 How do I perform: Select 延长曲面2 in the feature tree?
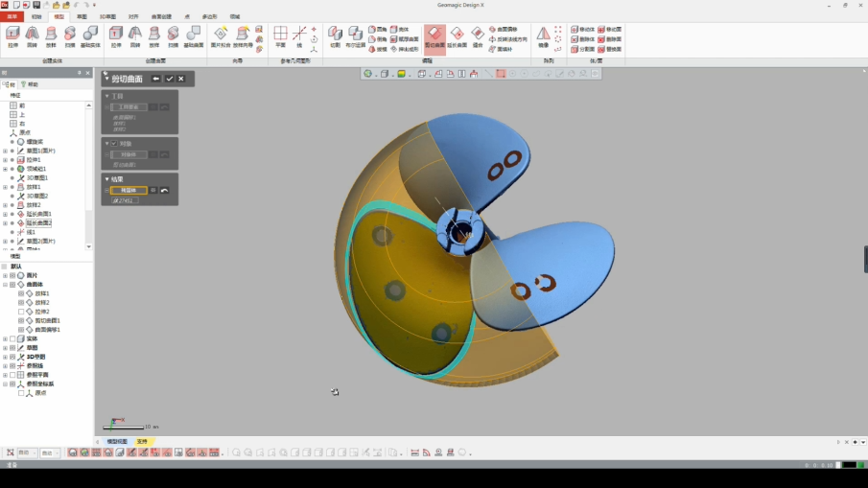[39, 222]
